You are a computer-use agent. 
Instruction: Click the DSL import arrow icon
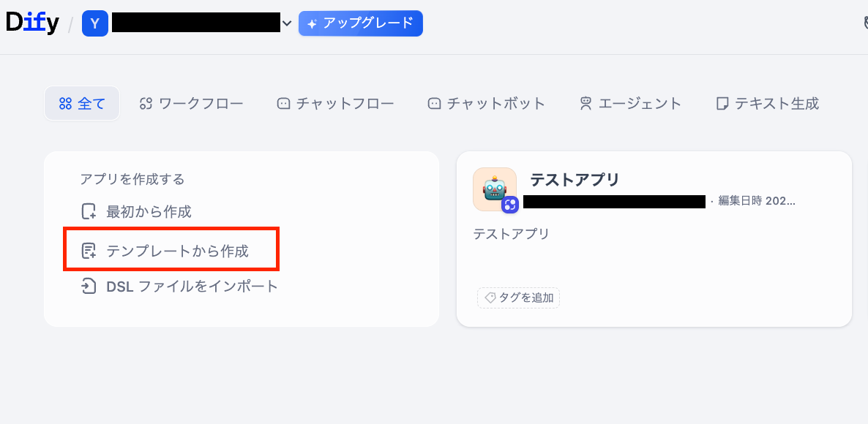89,286
